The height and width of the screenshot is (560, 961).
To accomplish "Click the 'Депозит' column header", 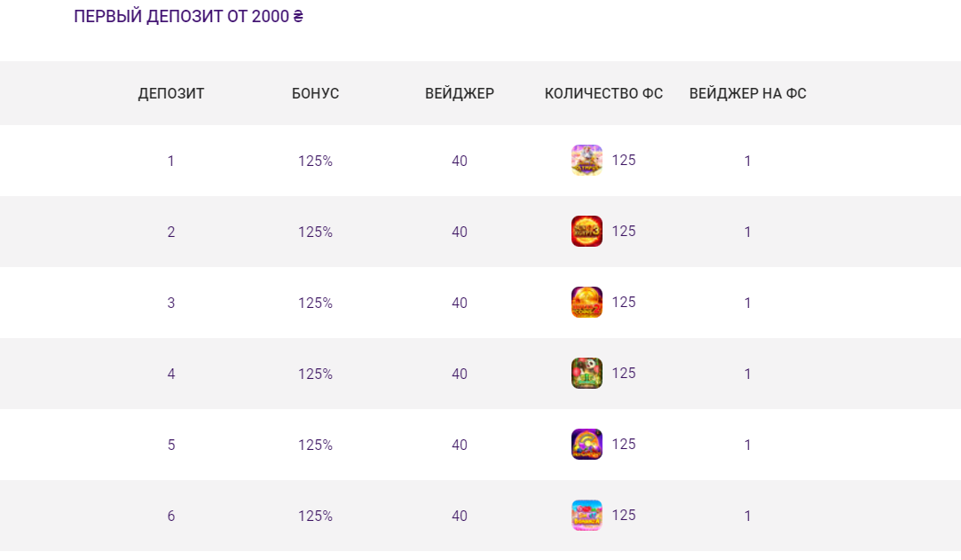I will pyautogui.click(x=171, y=93).
